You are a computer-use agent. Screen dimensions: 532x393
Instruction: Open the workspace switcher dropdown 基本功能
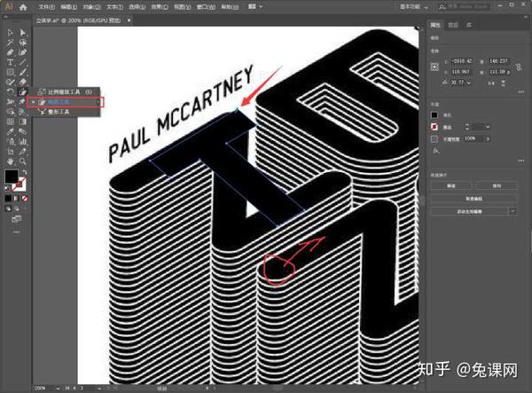coord(414,7)
